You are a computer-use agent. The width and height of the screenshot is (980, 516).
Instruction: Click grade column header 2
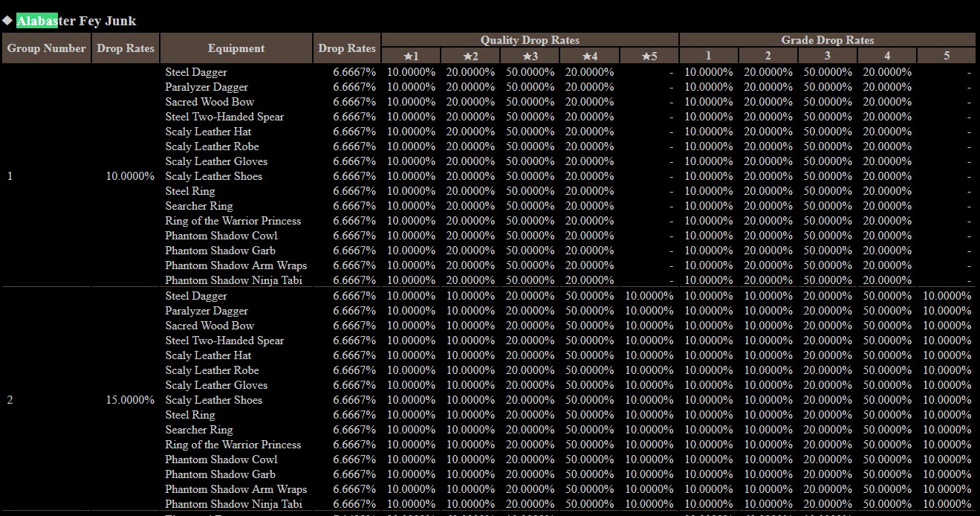[768, 56]
